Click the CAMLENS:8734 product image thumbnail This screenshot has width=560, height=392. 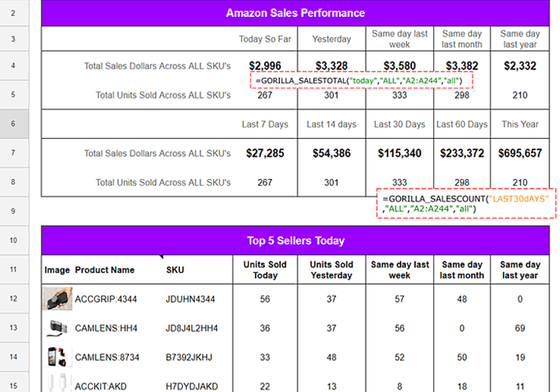coord(57,357)
